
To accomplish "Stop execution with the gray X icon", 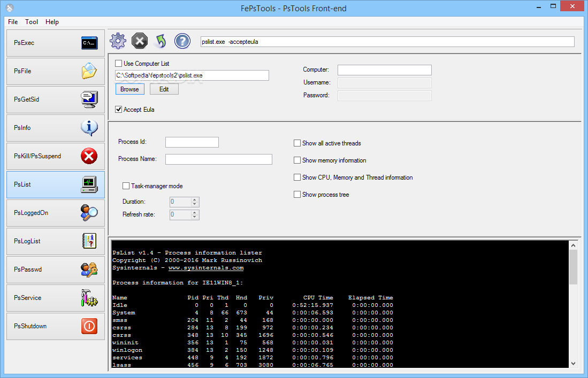I will pos(140,41).
